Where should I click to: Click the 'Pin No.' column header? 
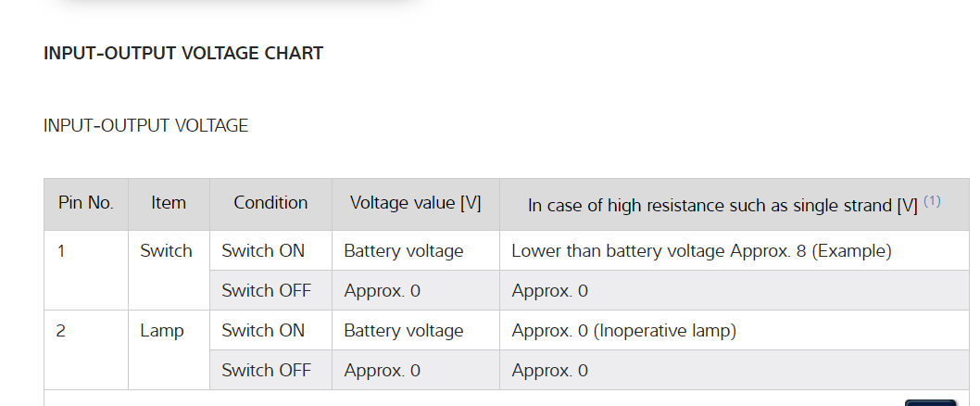[x=86, y=203]
